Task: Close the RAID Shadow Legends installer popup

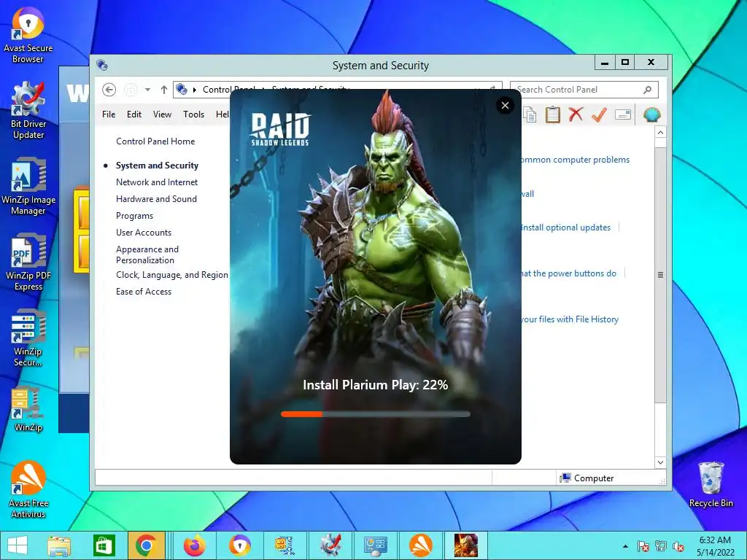Action: click(505, 105)
